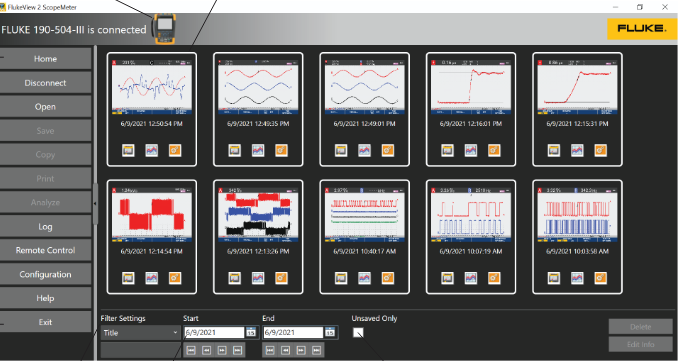Click screen image icon on 12:13:26 PM card
678x361 pixels.
tap(234, 278)
